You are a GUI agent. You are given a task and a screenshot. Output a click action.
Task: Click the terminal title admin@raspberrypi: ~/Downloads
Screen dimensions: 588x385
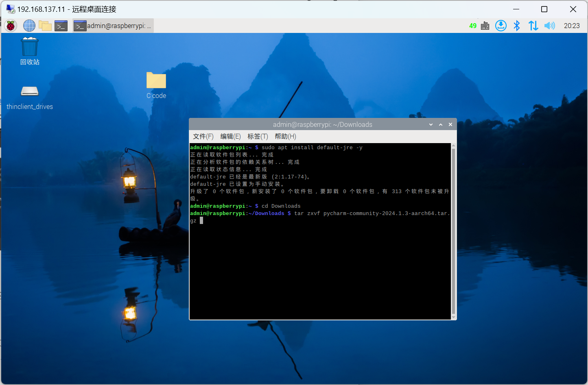322,124
